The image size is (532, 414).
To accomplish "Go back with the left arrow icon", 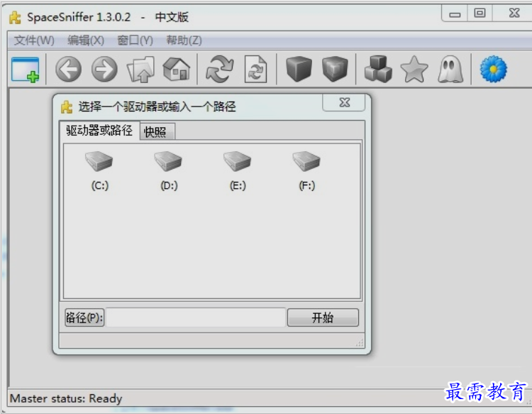I will tap(68, 70).
